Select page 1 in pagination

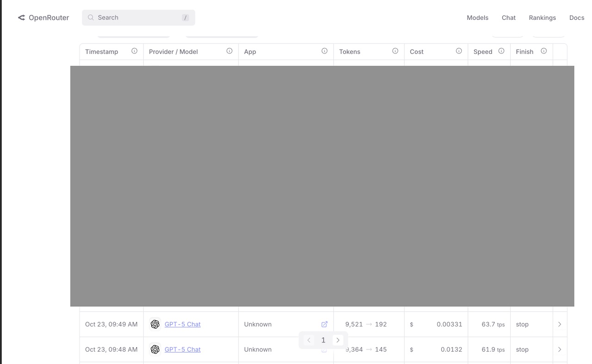tap(323, 340)
